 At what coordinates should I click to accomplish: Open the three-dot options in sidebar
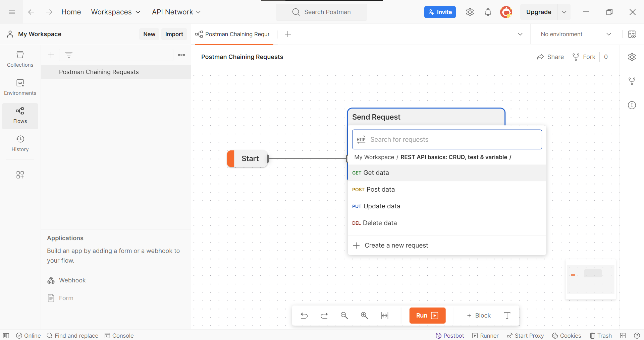(x=181, y=55)
